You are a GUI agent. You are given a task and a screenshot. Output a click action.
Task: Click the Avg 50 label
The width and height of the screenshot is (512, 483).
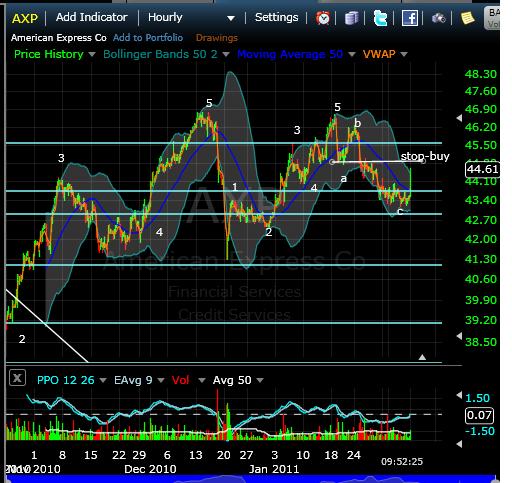[x=232, y=380]
